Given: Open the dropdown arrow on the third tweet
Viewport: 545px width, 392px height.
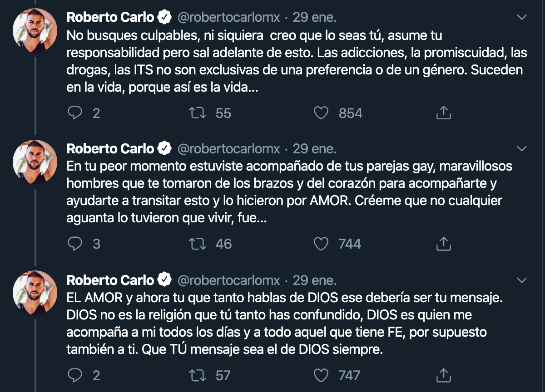Looking at the screenshot, I should pos(521,280).
